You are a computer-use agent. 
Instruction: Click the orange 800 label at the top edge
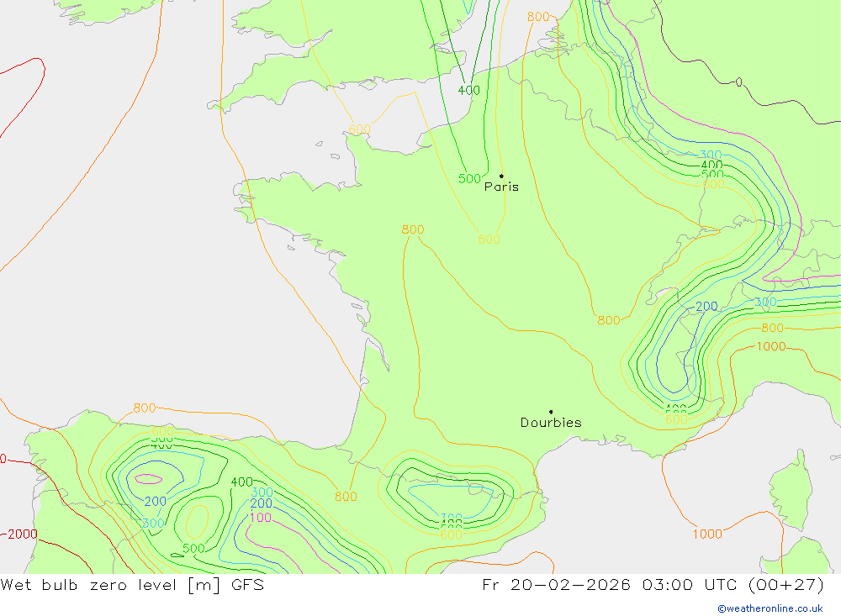(x=538, y=17)
